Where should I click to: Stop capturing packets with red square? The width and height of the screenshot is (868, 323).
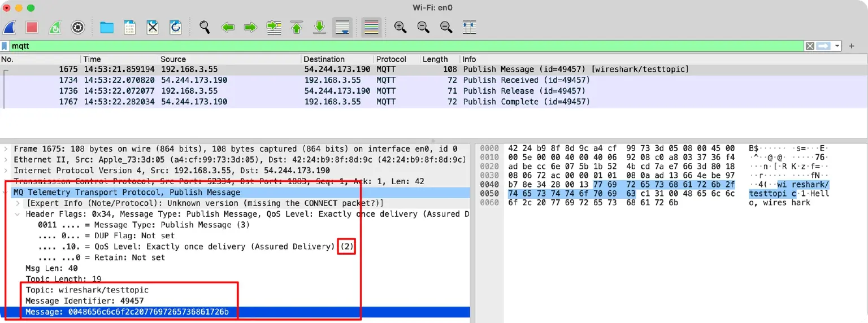pyautogui.click(x=32, y=27)
